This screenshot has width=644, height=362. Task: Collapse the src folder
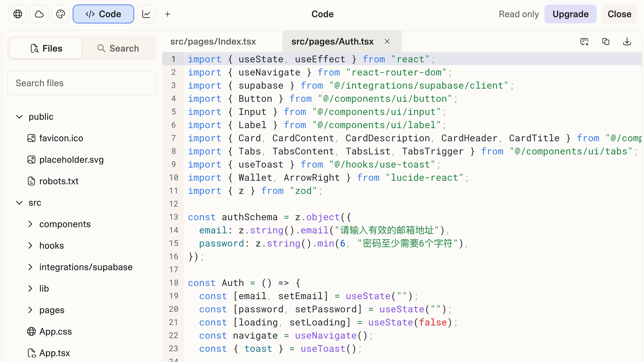point(19,203)
